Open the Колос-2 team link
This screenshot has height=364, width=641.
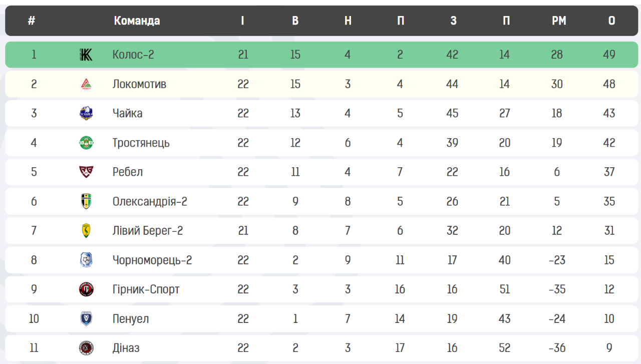pos(133,55)
